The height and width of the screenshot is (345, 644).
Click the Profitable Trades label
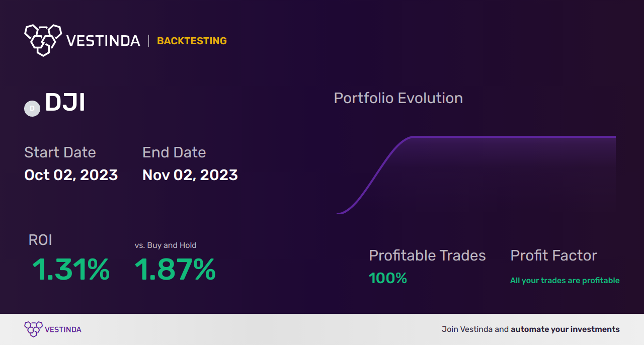427,255
